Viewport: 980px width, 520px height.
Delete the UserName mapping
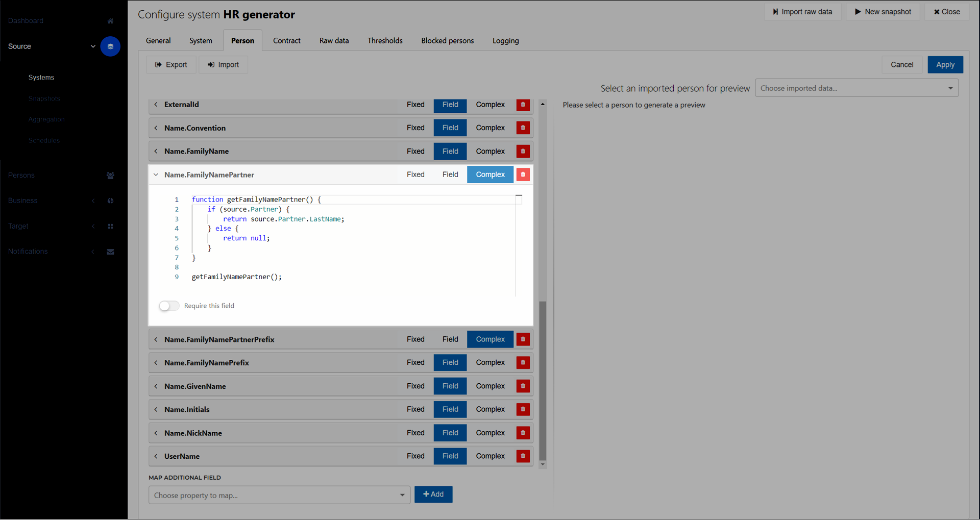point(523,456)
